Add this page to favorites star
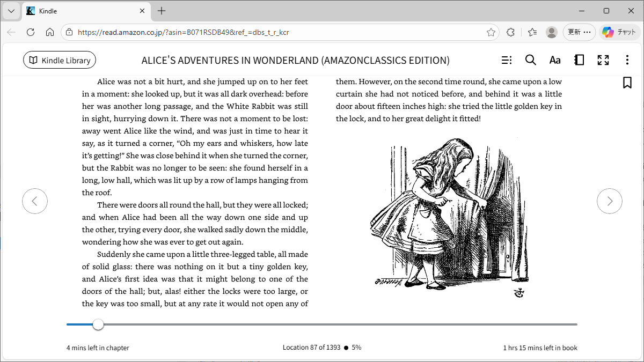 491,32
